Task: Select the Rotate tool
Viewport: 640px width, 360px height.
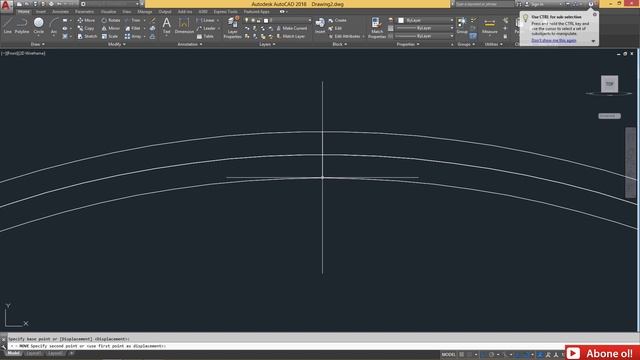Action: pyautogui.click(x=111, y=20)
